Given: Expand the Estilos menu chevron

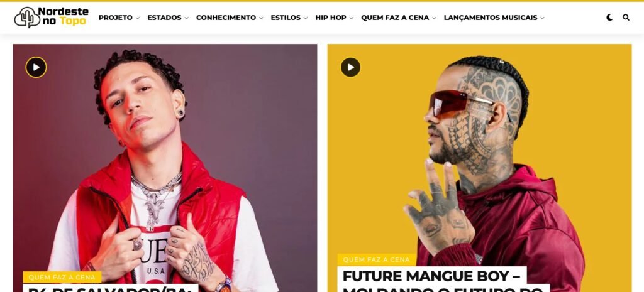Looking at the screenshot, I should (x=306, y=18).
